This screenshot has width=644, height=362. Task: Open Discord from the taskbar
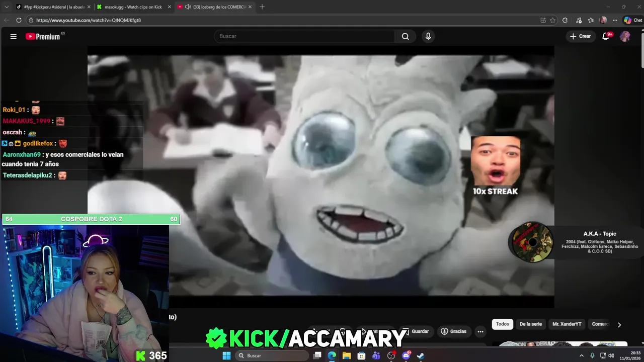click(406, 355)
